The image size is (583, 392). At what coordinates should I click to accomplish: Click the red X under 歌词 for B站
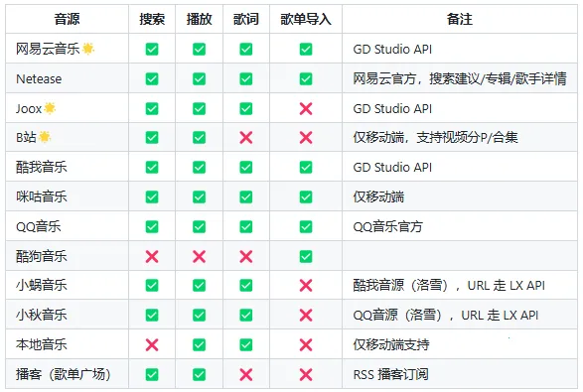[245, 138]
